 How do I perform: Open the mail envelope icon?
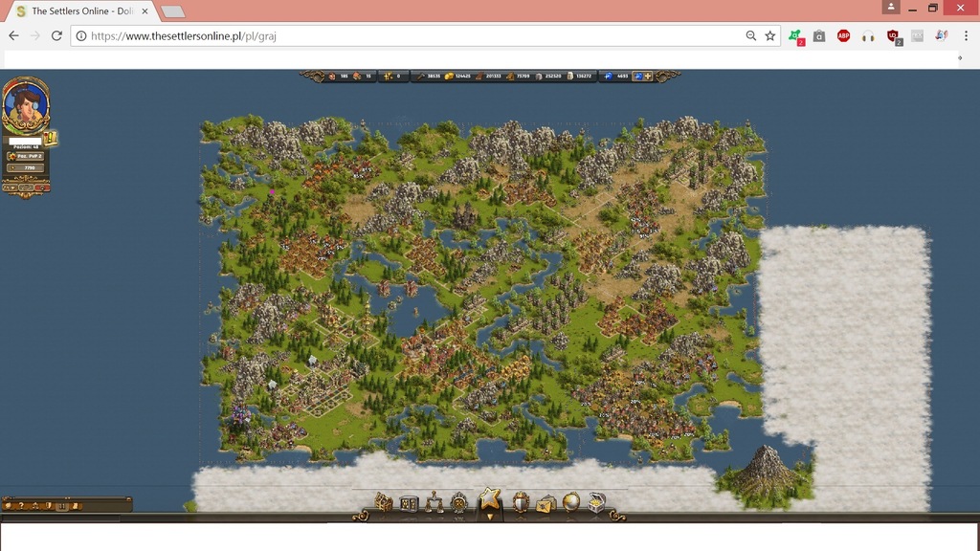545,503
